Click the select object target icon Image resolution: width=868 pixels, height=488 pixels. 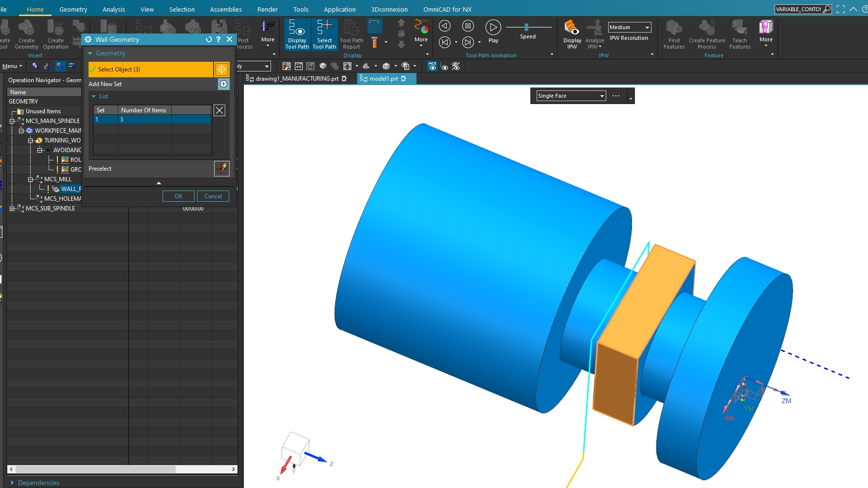coord(221,70)
